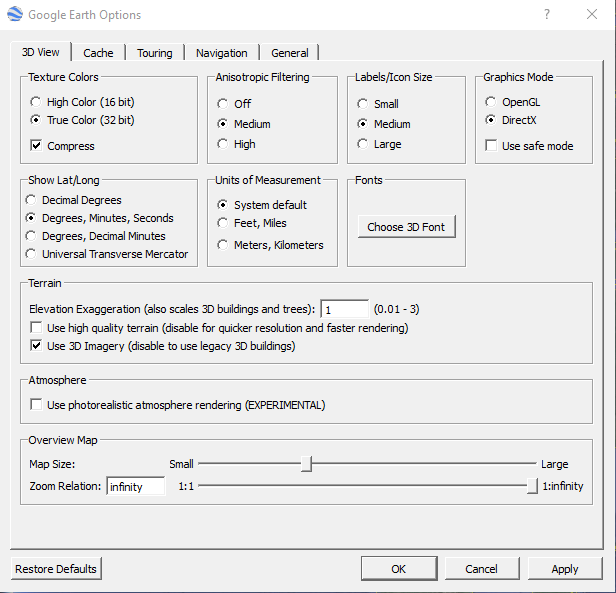The height and width of the screenshot is (593, 616).
Task: Open the Touring tab
Action: 155,53
